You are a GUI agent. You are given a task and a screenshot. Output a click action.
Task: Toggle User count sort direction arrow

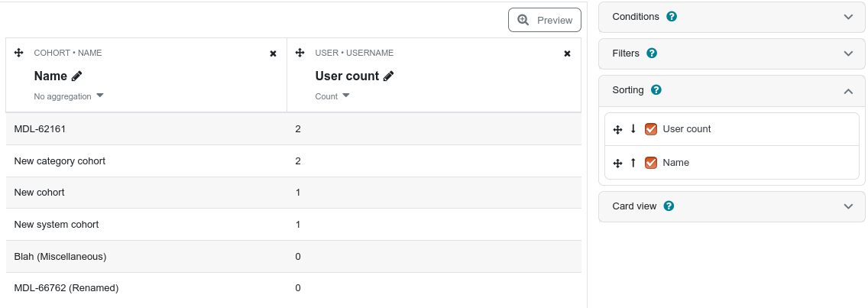(633, 129)
